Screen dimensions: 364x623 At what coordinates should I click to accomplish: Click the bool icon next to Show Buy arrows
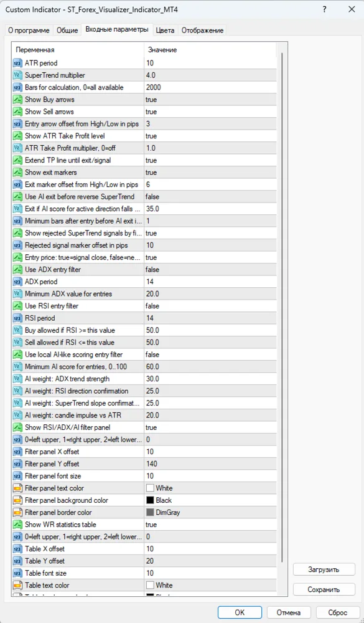point(17,99)
